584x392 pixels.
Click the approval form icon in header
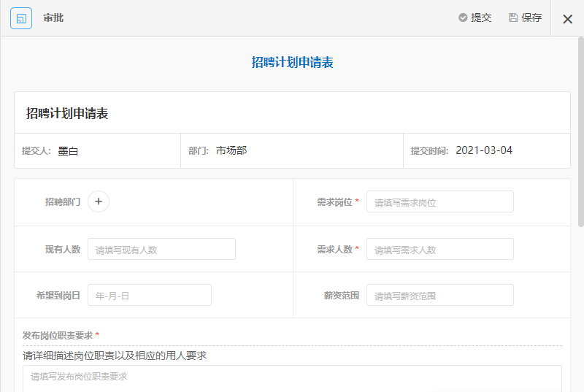[x=21, y=18]
